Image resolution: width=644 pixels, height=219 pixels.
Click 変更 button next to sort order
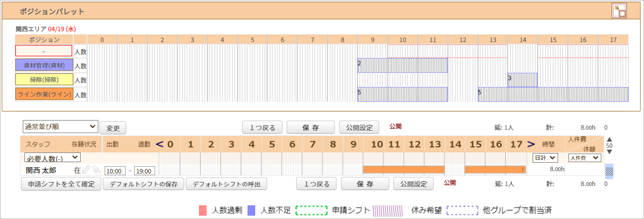[113, 127]
